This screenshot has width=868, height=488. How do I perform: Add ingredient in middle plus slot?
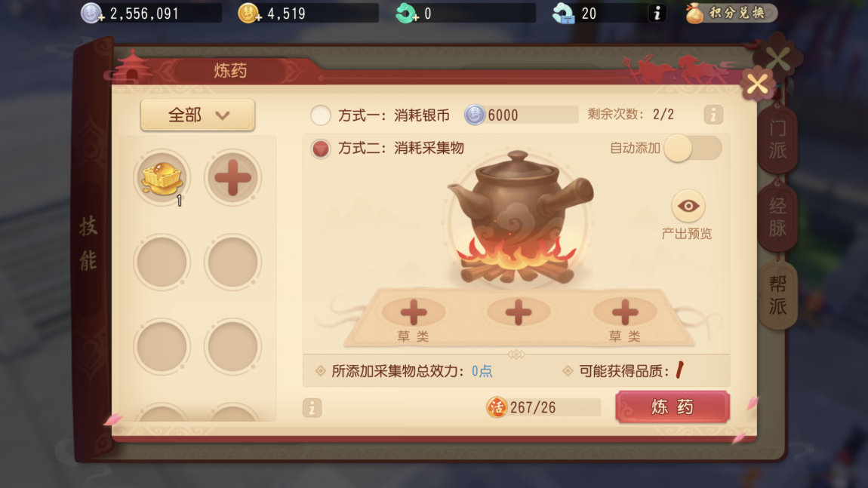coord(518,312)
